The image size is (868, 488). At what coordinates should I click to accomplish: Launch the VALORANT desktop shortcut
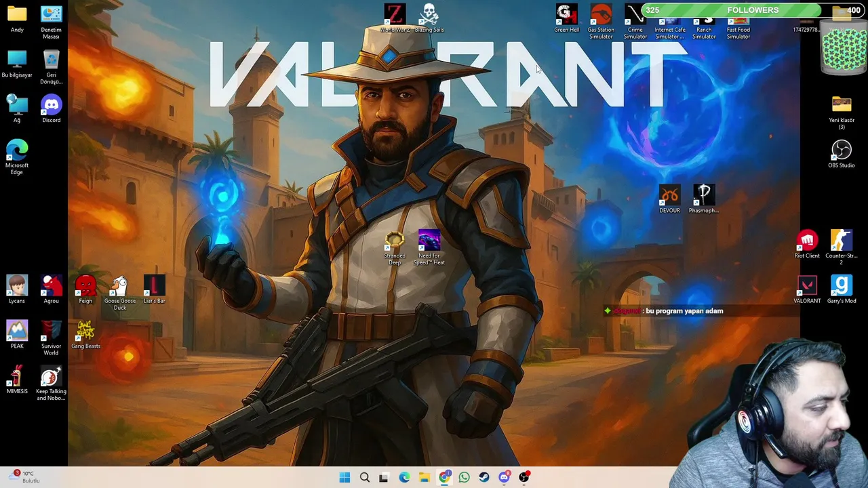click(807, 289)
